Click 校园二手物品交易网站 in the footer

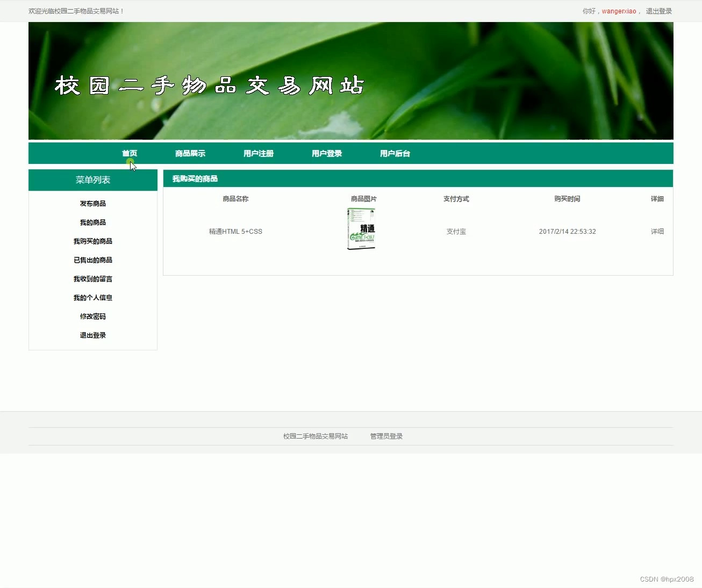(x=316, y=436)
